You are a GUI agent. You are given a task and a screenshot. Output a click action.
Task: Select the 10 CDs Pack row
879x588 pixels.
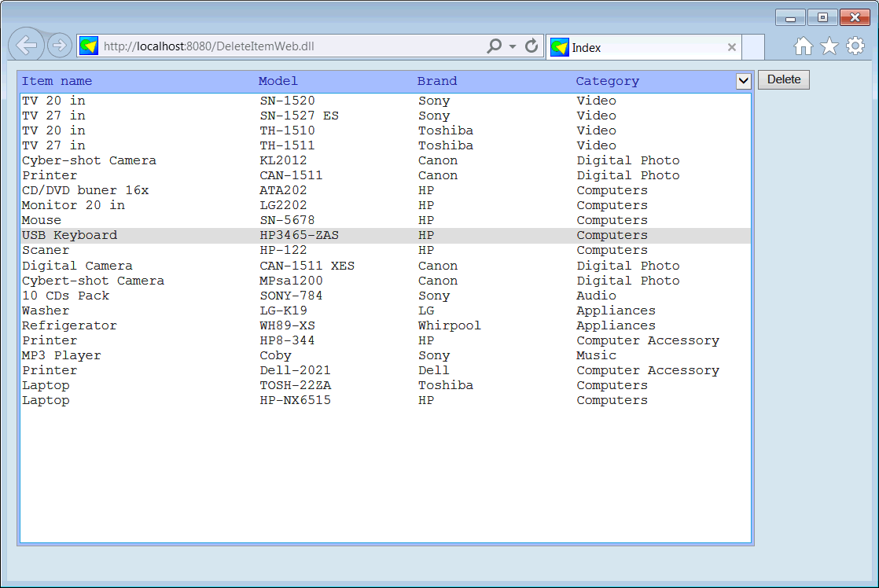pos(386,296)
